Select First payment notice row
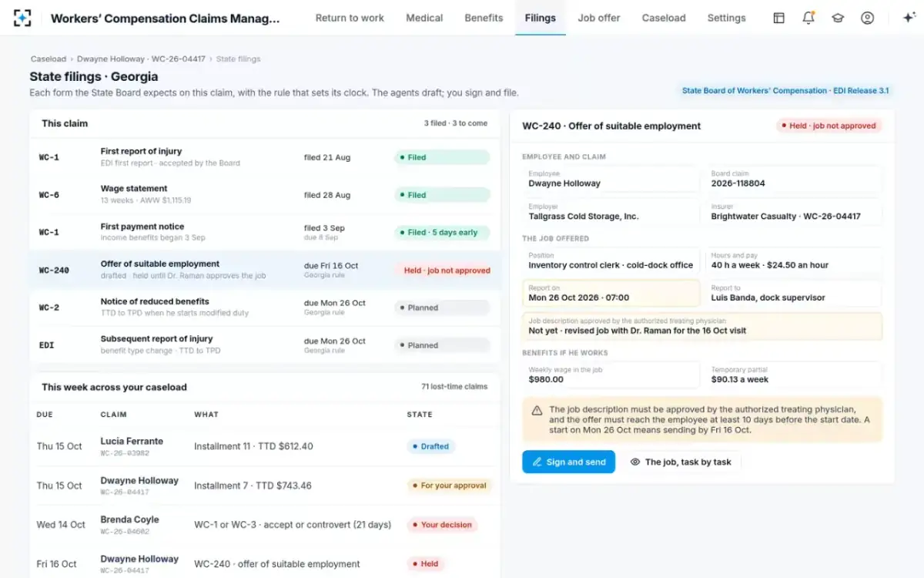 tap(265, 232)
